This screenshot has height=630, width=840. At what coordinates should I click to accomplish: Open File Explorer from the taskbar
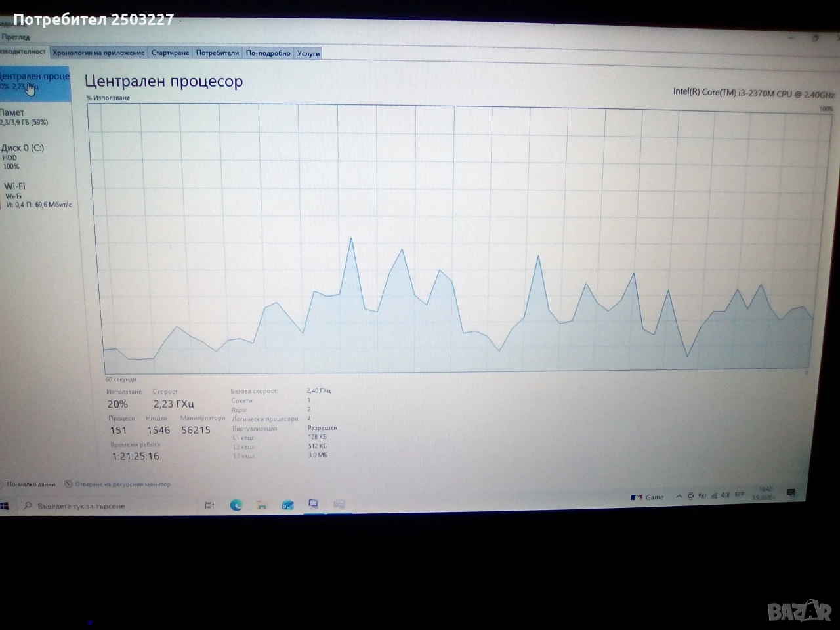262,505
